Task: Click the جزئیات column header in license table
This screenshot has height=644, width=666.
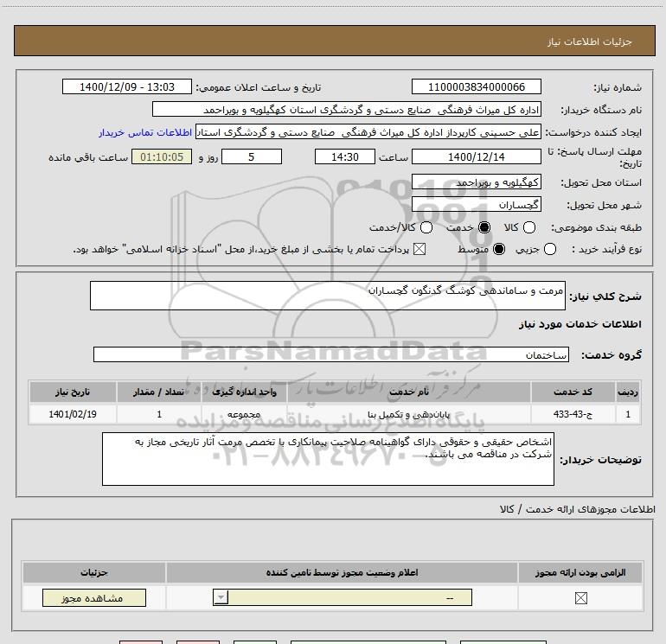Action: click(x=94, y=572)
